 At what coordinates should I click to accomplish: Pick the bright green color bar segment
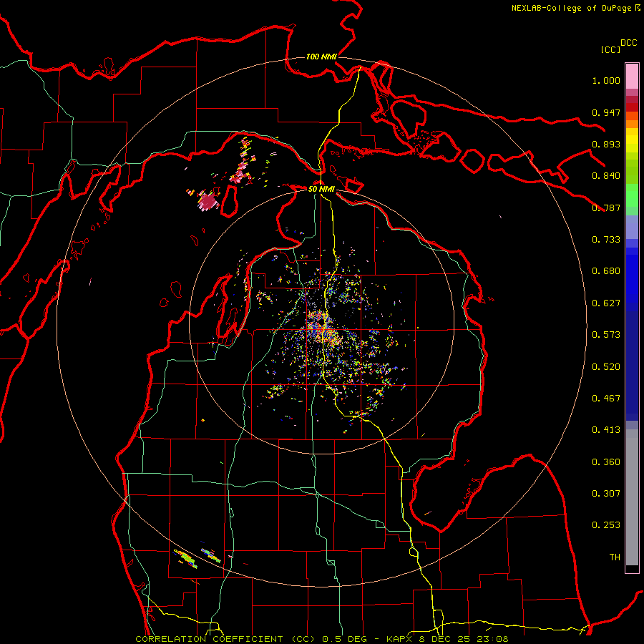click(x=632, y=195)
